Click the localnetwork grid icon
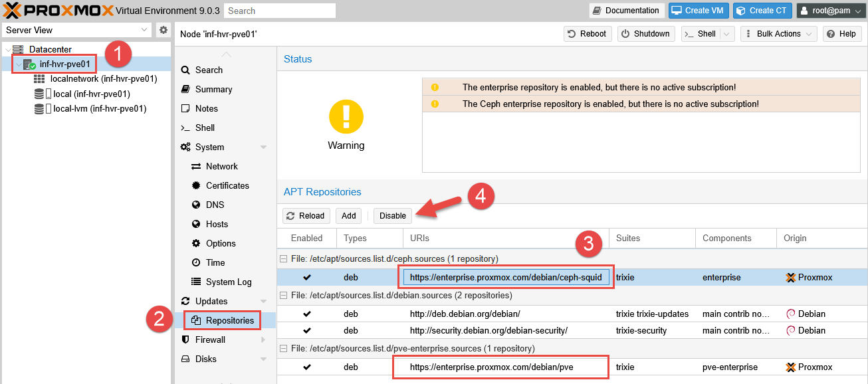The height and width of the screenshot is (384, 868). [39, 79]
